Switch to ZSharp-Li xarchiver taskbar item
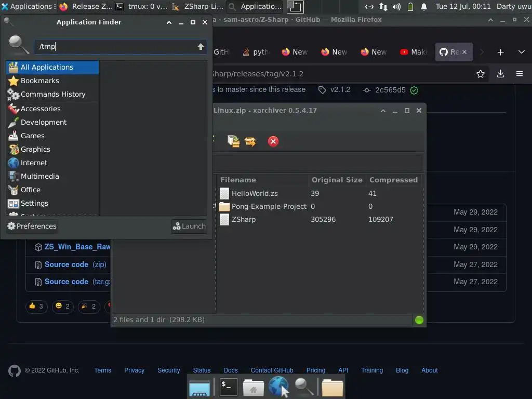The height and width of the screenshot is (399, 532). point(198,6)
